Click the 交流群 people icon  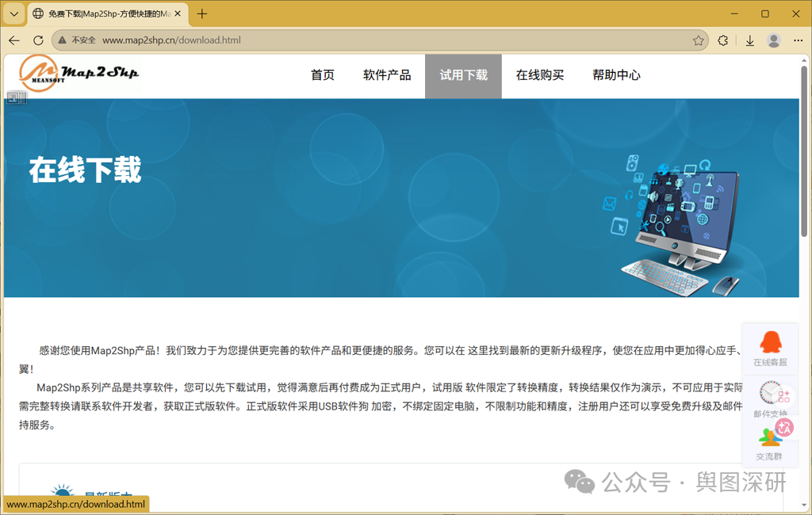pyautogui.click(x=769, y=438)
